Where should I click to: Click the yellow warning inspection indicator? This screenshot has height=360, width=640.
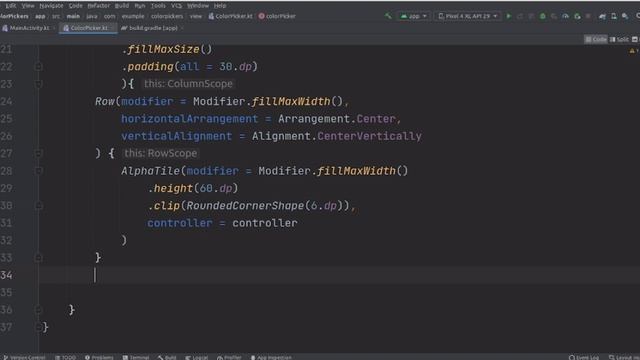[x=632, y=51]
